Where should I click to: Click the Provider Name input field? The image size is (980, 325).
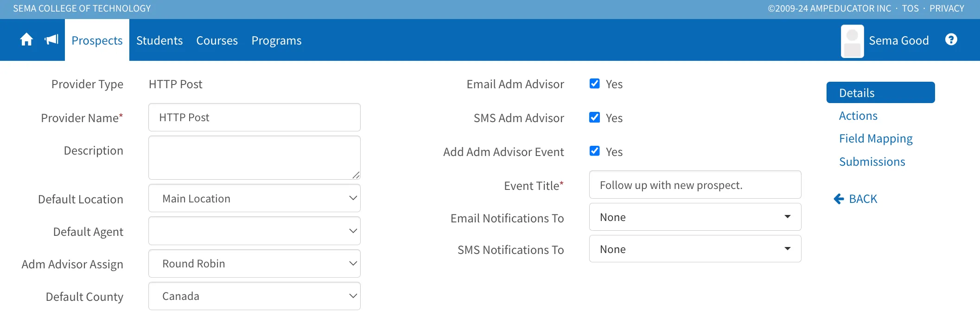click(x=255, y=117)
